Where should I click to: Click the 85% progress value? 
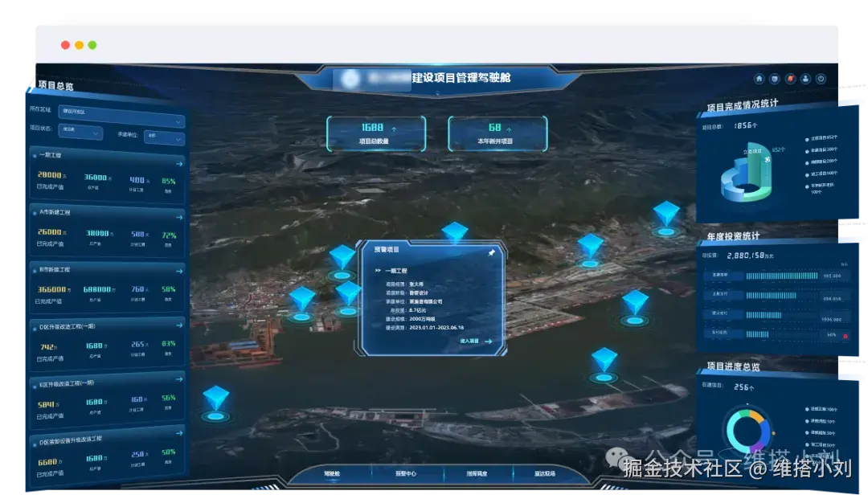pos(168,181)
